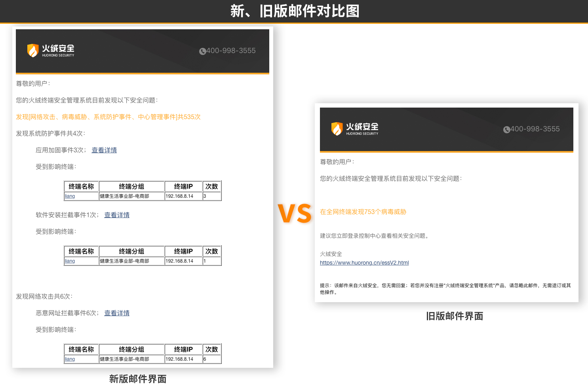Click phone number 400-998-3555 in the old-version email
This screenshot has width=588, height=388.
[535, 129]
